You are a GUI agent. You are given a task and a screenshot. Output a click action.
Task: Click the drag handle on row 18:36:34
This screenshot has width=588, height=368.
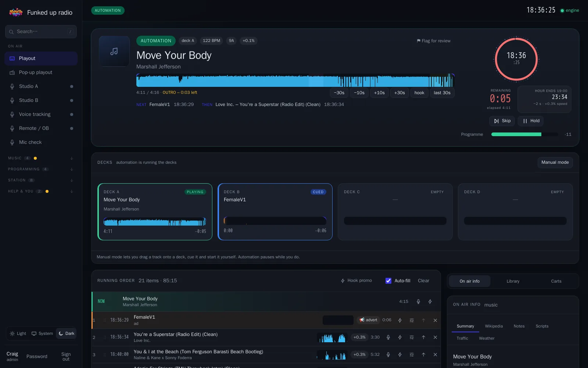coord(104,337)
